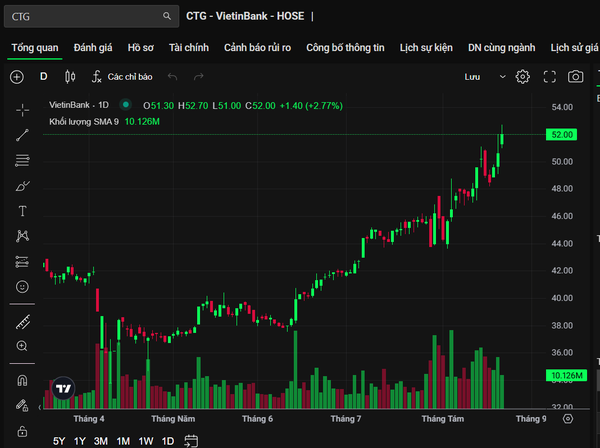Click the undo arrow in chart toolbar
Image resolution: width=600 pixels, height=448 pixels.
173,77
